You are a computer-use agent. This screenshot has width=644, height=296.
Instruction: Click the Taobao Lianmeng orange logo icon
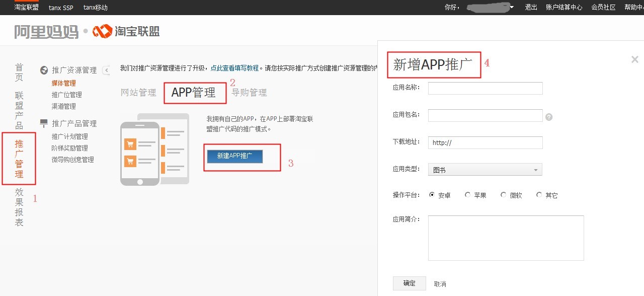tap(102, 32)
